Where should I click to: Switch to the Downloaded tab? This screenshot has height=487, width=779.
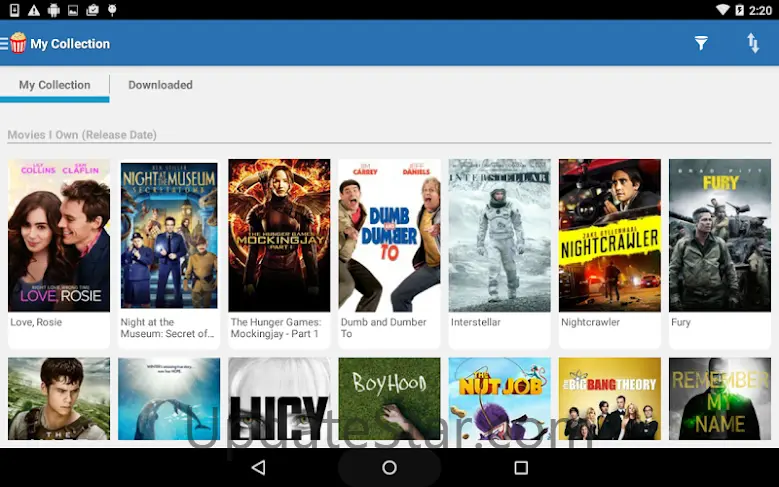[x=160, y=85]
